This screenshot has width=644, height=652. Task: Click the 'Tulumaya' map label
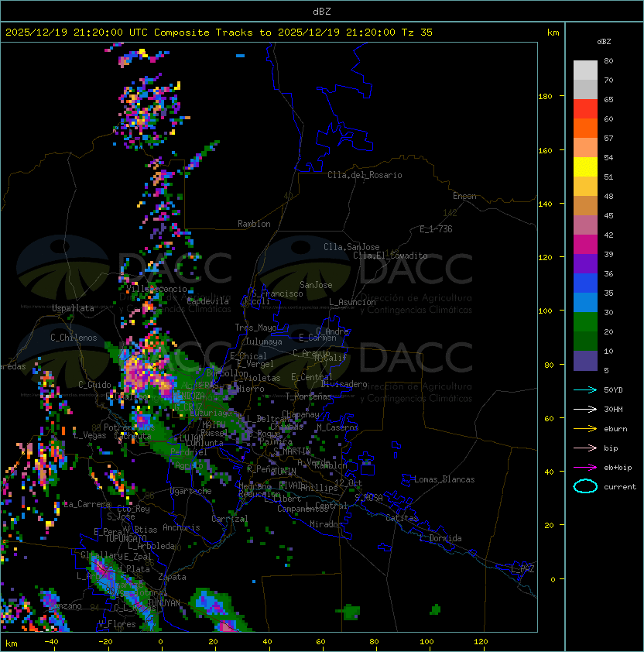pos(264,341)
